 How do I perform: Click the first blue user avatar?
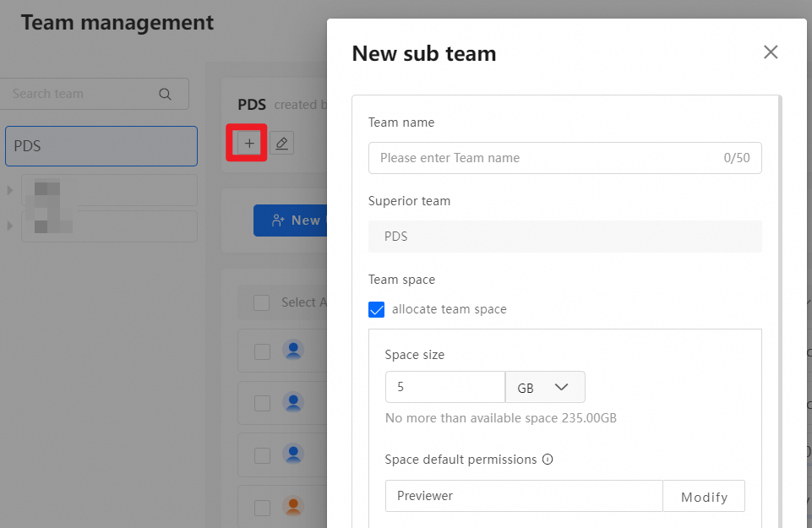tap(293, 350)
